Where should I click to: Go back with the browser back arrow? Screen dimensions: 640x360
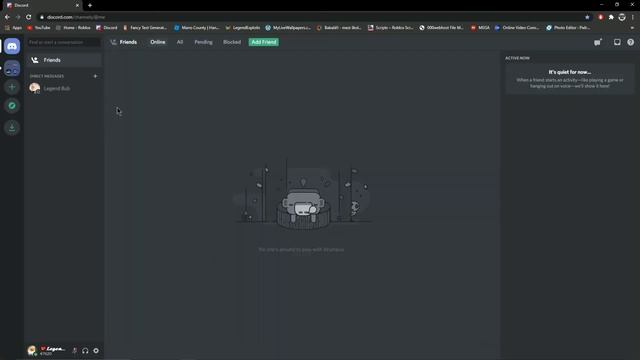pos(7,17)
